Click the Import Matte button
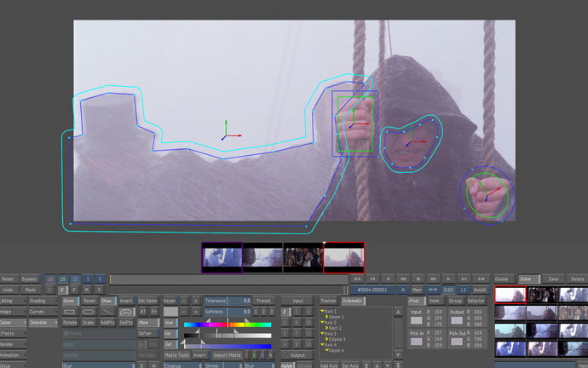This screenshot has height=368, width=588. pyautogui.click(x=228, y=355)
